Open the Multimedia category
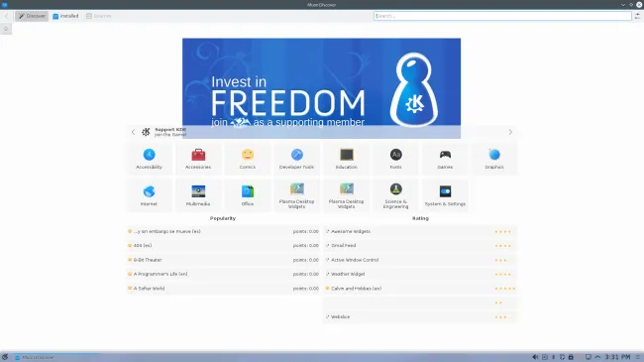Viewport: 644px width, 362px height. 198,195
